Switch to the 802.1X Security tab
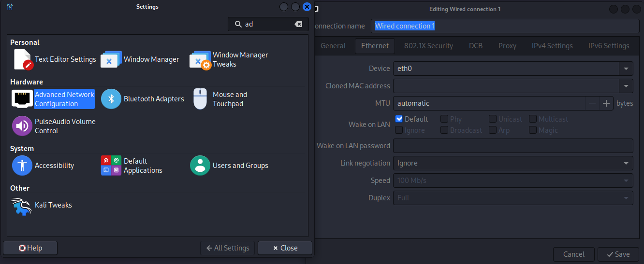The height and width of the screenshot is (264, 644). tap(428, 46)
